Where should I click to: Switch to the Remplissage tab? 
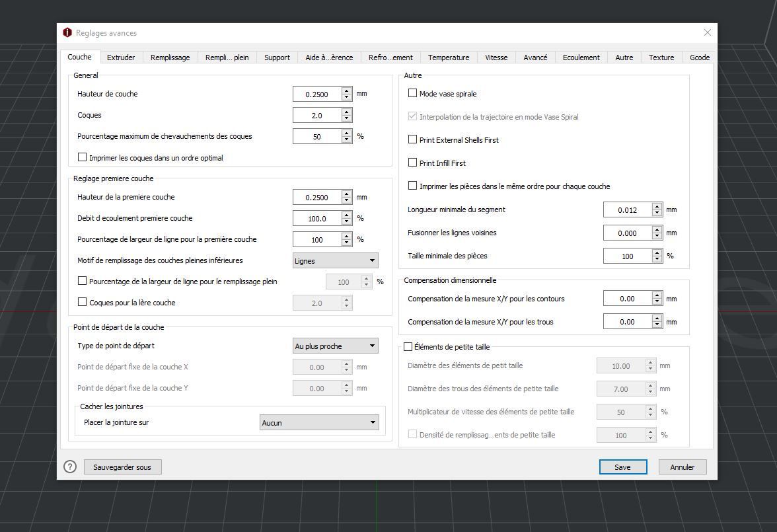pos(170,57)
